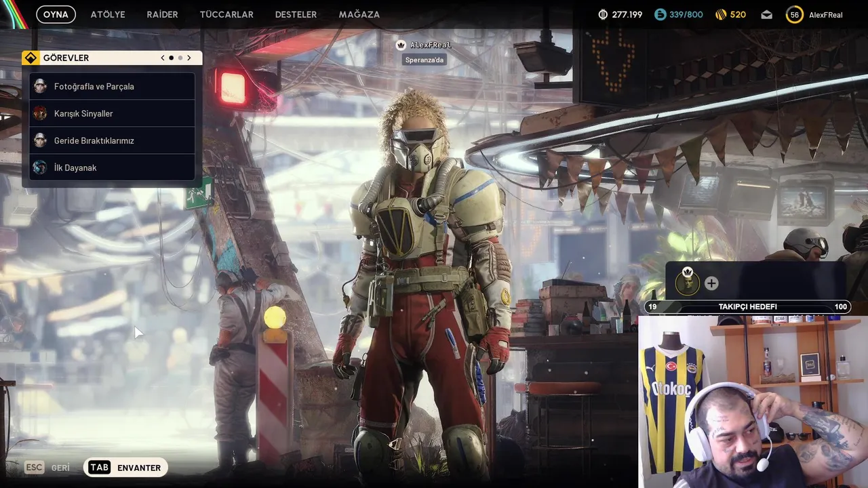
Task: Switch to the MAĞAZA tab
Action: pyautogui.click(x=359, y=14)
